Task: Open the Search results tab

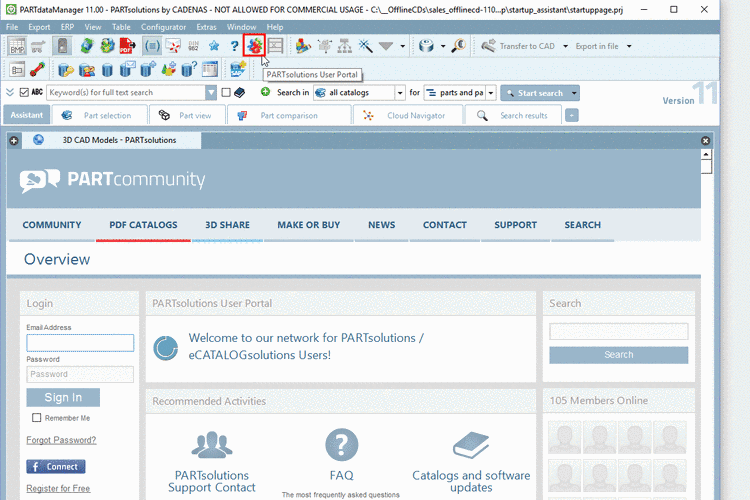Action: (x=513, y=115)
